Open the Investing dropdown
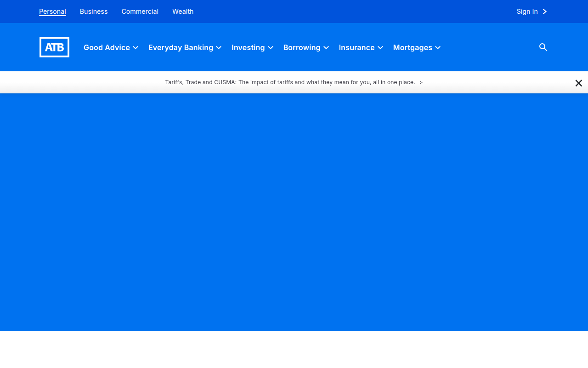Viewport: 588px width, 368px height. pyautogui.click(x=252, y=47)
